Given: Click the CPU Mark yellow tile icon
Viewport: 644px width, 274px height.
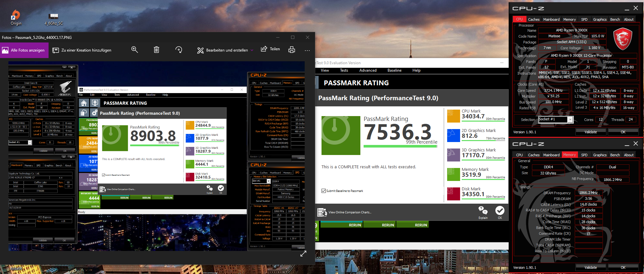Looking at the screenshot, I should pos(453,116).
